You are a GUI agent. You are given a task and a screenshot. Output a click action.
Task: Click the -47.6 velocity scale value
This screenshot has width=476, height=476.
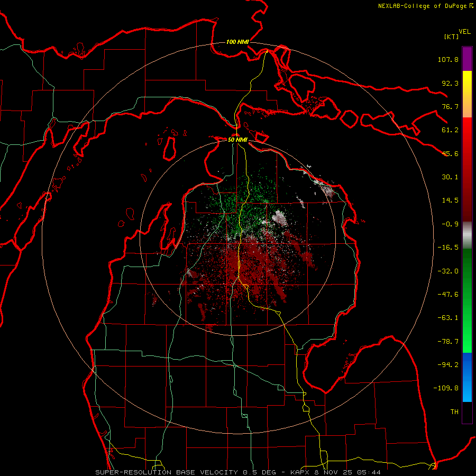[448, 295]
